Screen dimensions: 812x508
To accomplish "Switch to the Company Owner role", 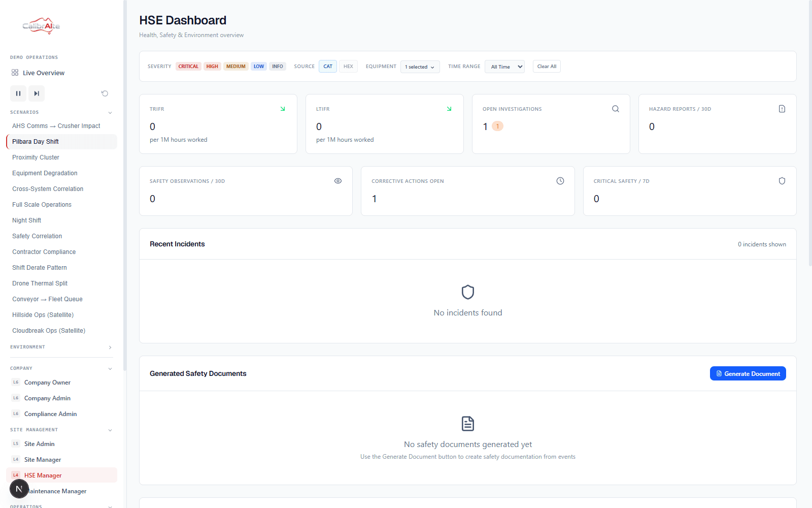I will (x=61, y=382).
